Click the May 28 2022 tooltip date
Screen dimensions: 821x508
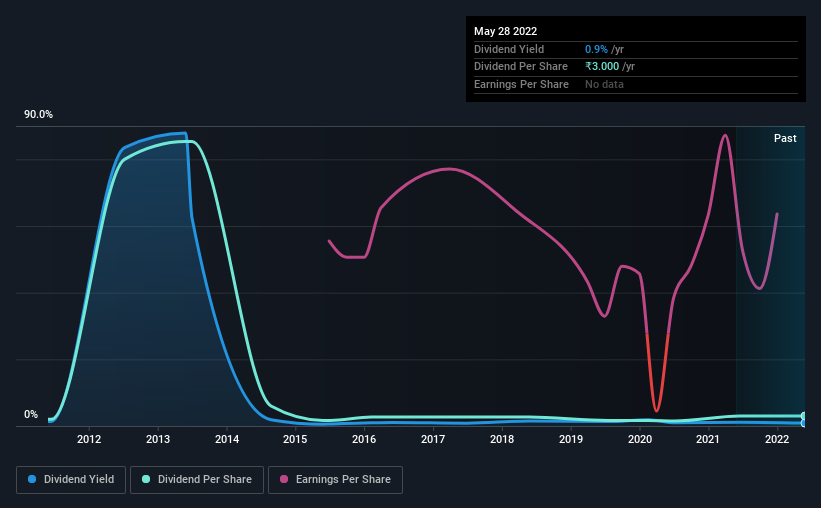point(505,31)
